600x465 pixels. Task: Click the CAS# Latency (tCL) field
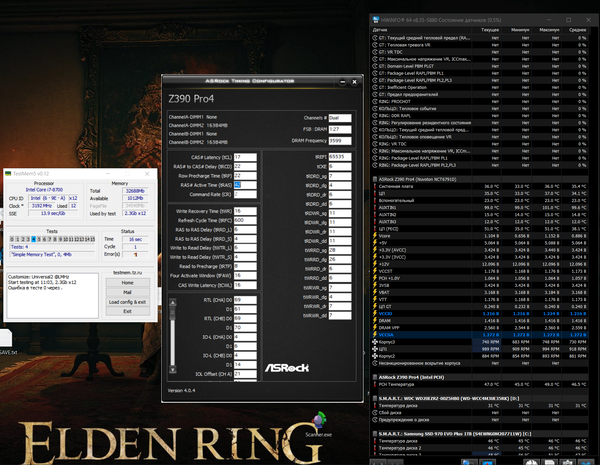245,157
